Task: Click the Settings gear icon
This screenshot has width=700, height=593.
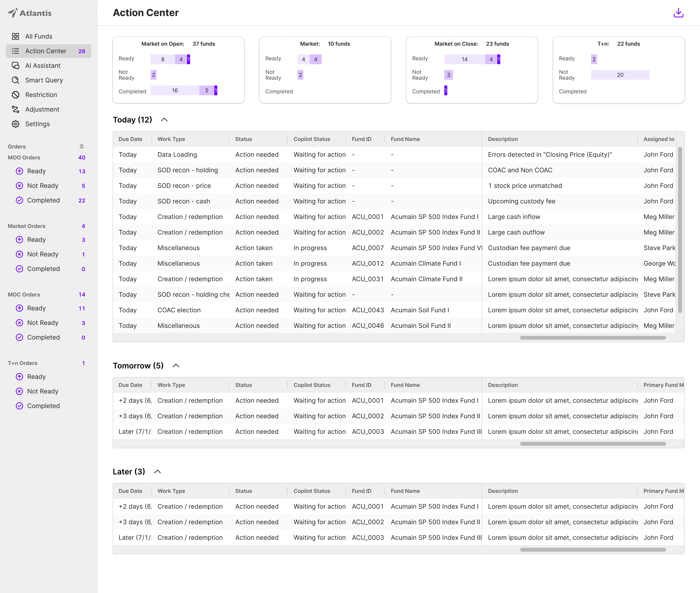Action: [x=15, y=124]
